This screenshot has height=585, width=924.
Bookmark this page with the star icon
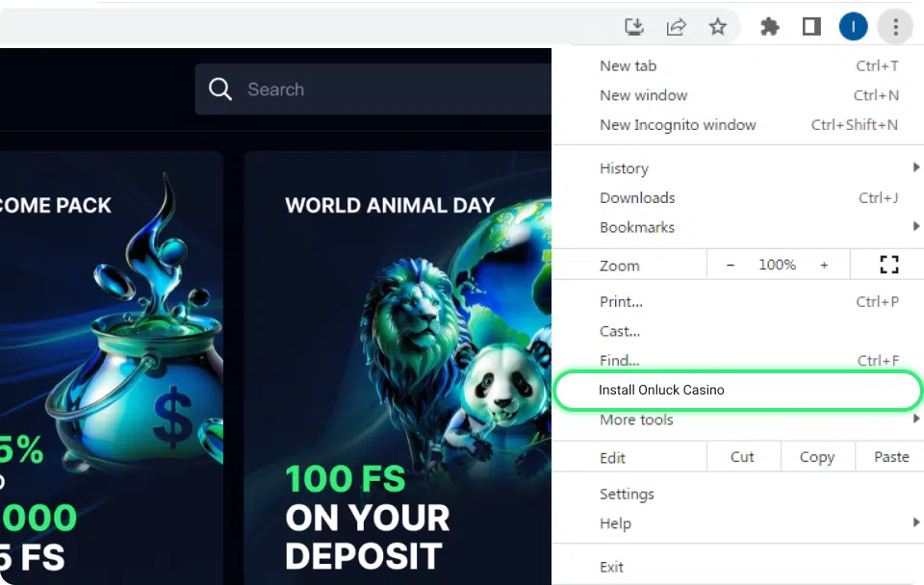pos(718,27)
